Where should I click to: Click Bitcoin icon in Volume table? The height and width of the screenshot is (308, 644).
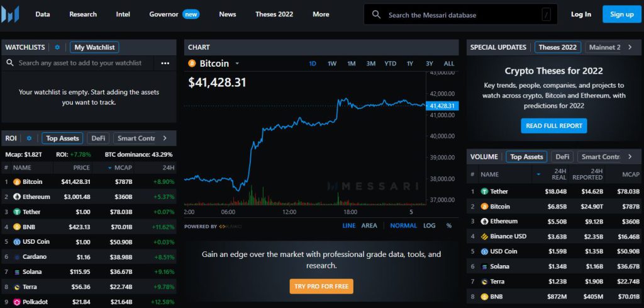pos(485,207)
